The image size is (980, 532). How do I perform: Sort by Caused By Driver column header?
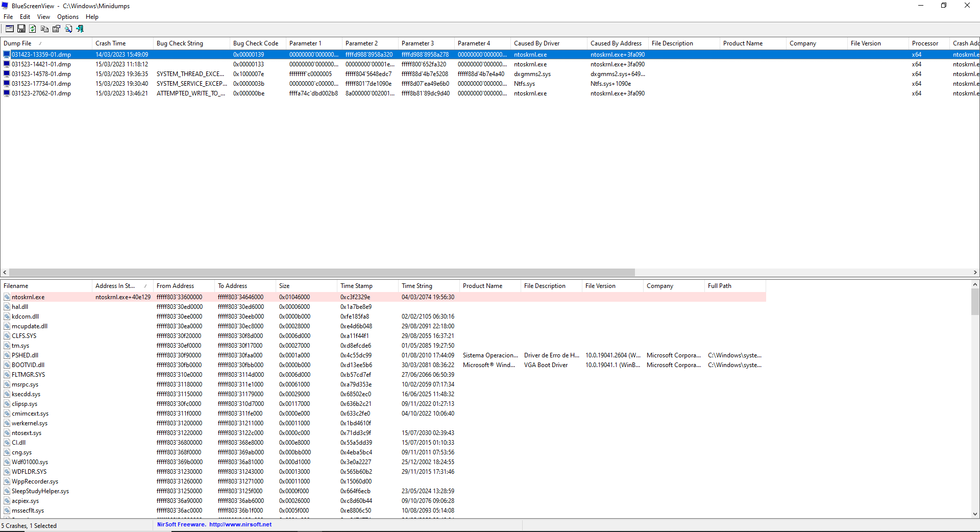coord(549,43)
